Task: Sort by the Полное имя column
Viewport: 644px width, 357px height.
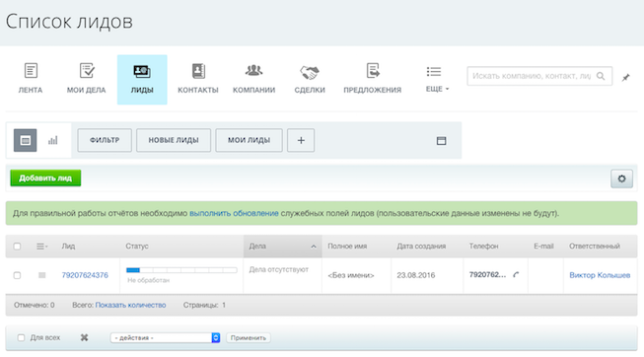Action: (347, 247)
